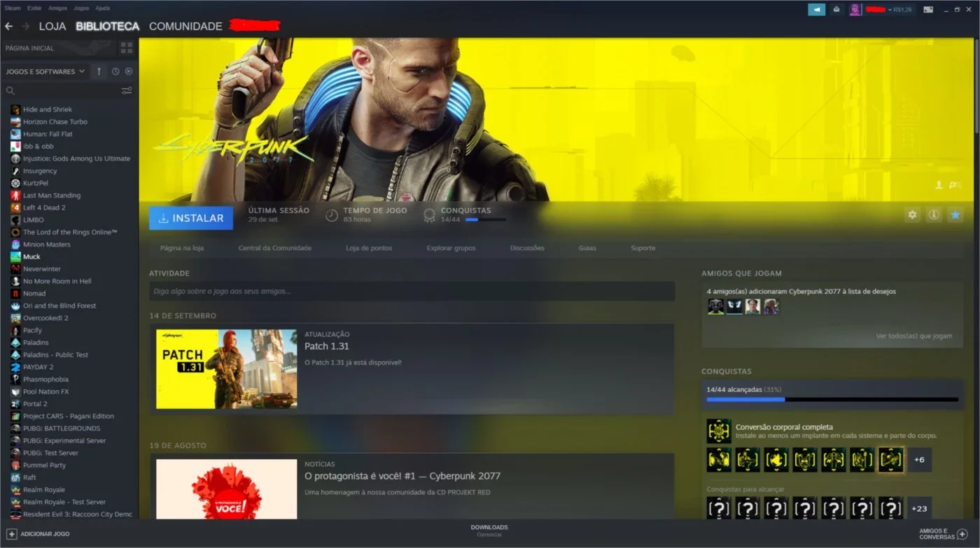Screen dimensions: 980x548
Task: Click the Conquistas badge icon in header
Action: (430, 216)
